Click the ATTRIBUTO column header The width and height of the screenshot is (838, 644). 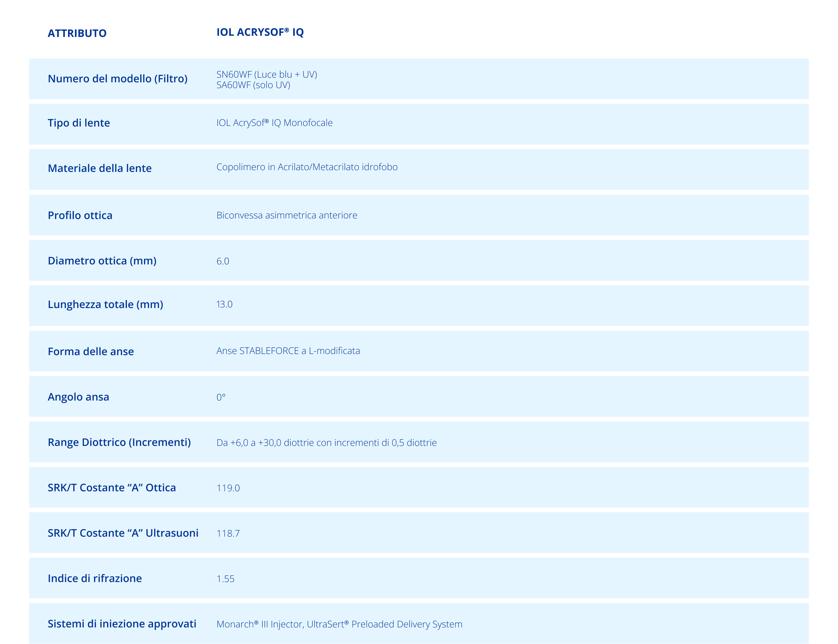[77, 33]
